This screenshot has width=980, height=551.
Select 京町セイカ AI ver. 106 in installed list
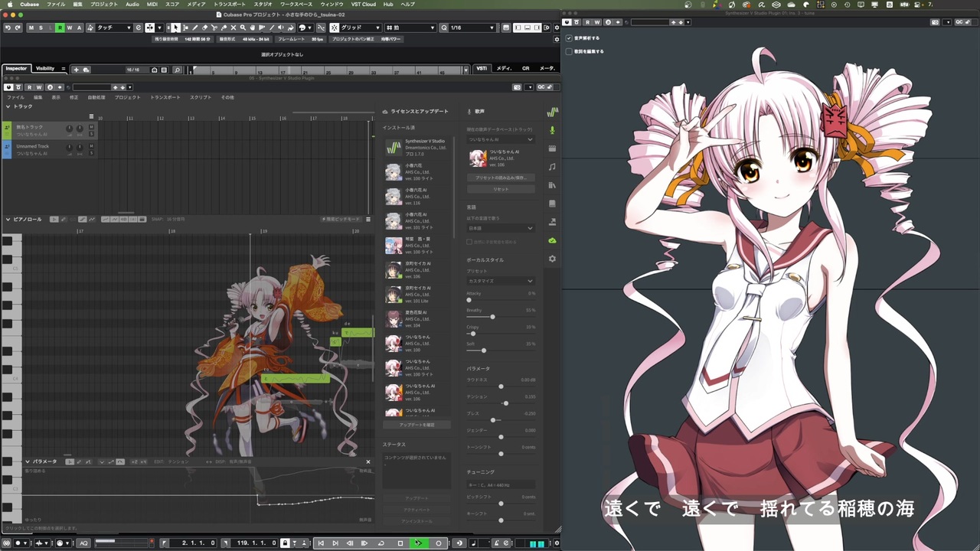pyautogui.click(x=417, y=269)
